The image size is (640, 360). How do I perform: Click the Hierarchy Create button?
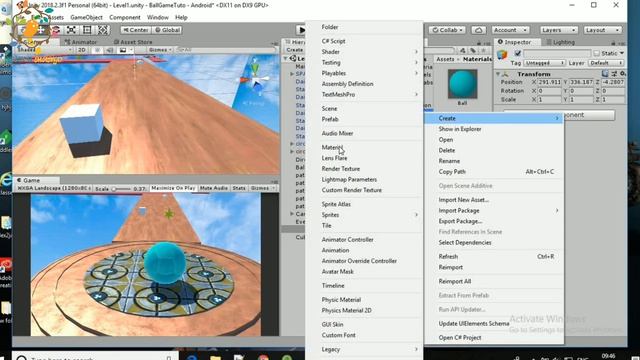pyautogui.click(x=295, y=50)
